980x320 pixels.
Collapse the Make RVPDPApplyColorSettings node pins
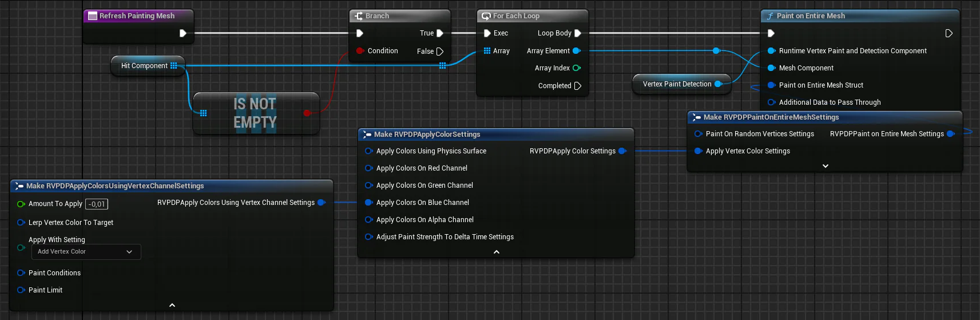click(x=496, y=252)
